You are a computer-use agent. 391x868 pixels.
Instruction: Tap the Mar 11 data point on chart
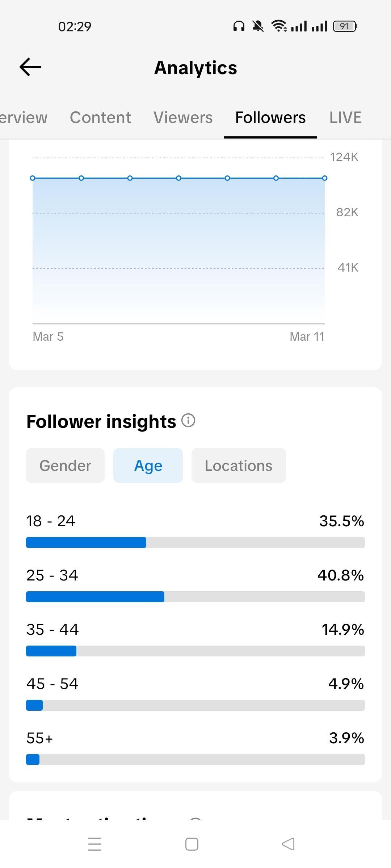click(325, 178)
